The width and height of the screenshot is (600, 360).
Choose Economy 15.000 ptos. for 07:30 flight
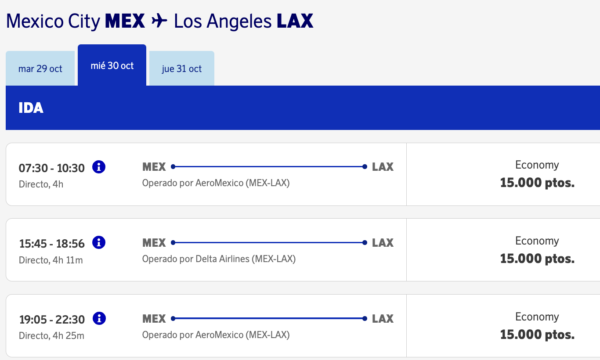[x=537, y=174]
